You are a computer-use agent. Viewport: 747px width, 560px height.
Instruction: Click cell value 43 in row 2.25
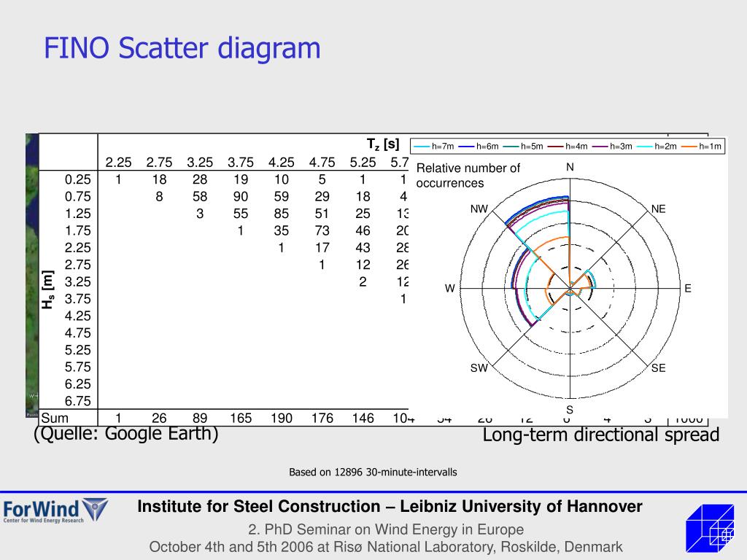pos(363,248)
